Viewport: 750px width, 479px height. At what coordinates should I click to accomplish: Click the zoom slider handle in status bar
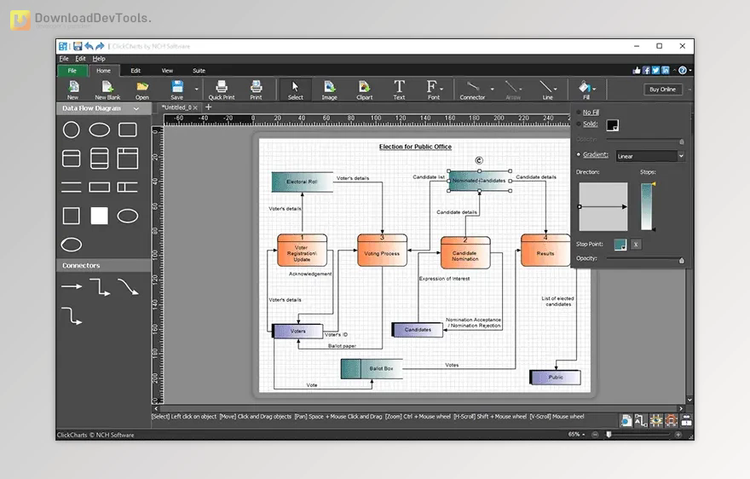(608, 434)
